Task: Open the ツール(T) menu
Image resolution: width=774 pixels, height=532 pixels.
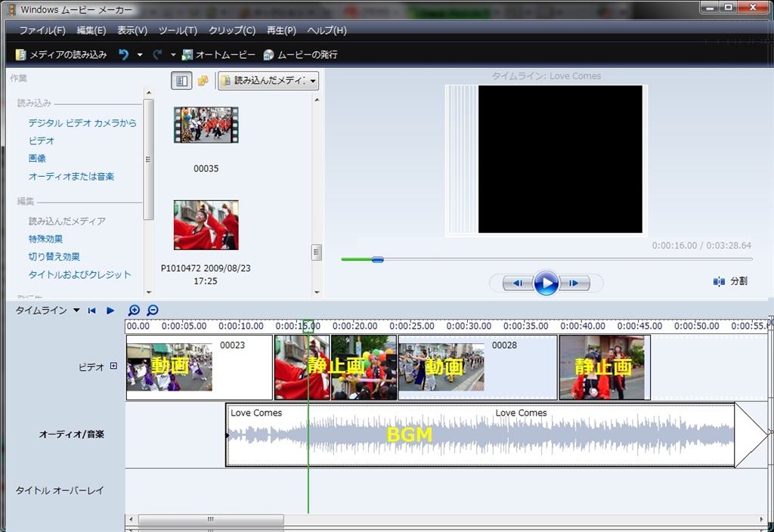Action: (178, 30)
